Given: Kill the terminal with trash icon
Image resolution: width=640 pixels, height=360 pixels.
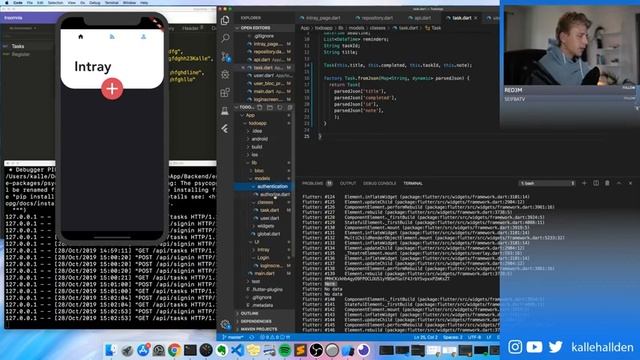Looking at the screenshot, I should [607, 183].
